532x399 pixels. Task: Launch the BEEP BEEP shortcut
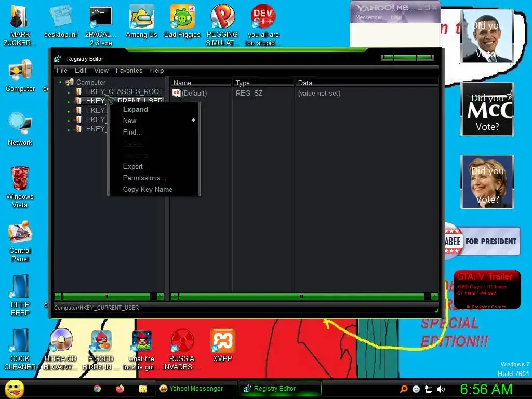pyautogui.click(x=20, y=295)
